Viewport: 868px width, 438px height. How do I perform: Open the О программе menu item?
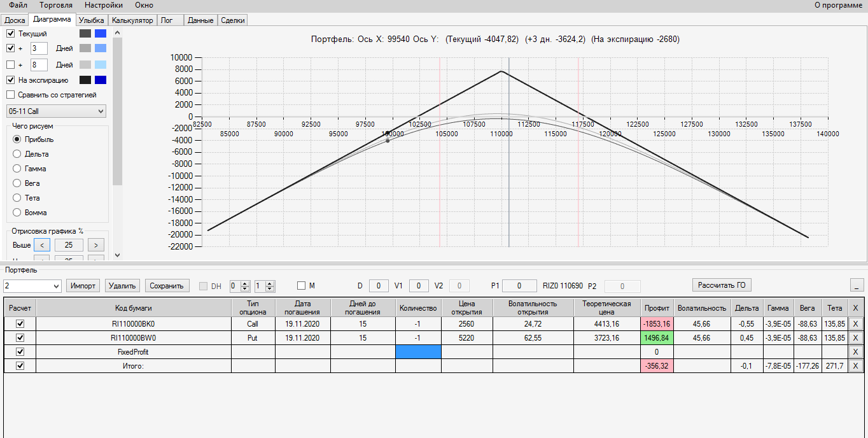(x=837, y=5)
